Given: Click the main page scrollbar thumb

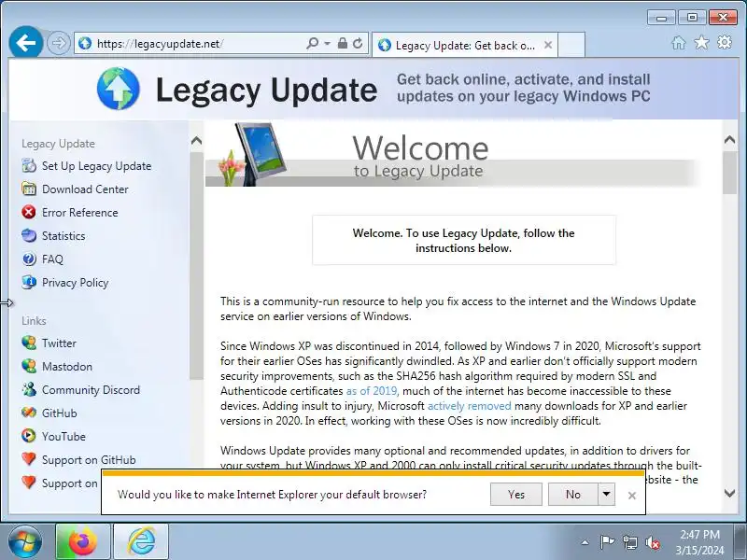Looking at the screenshot, I should click(x=729, y=173).
